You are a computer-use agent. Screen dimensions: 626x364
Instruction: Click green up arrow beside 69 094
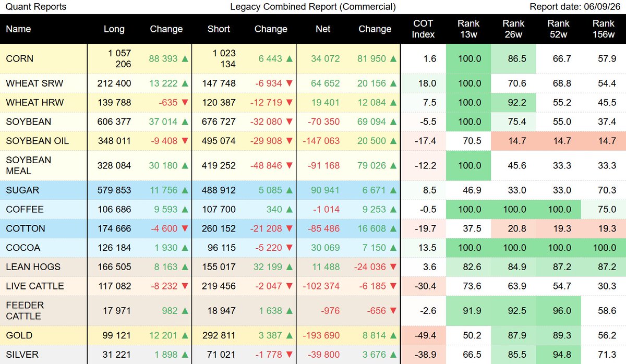tap(393, 122)
